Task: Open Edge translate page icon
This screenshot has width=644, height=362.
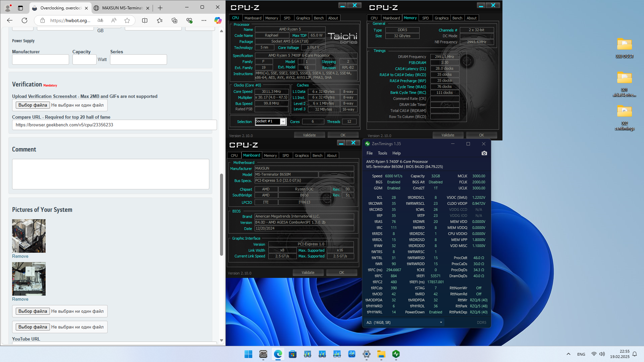Action: [x=100, y=20]
